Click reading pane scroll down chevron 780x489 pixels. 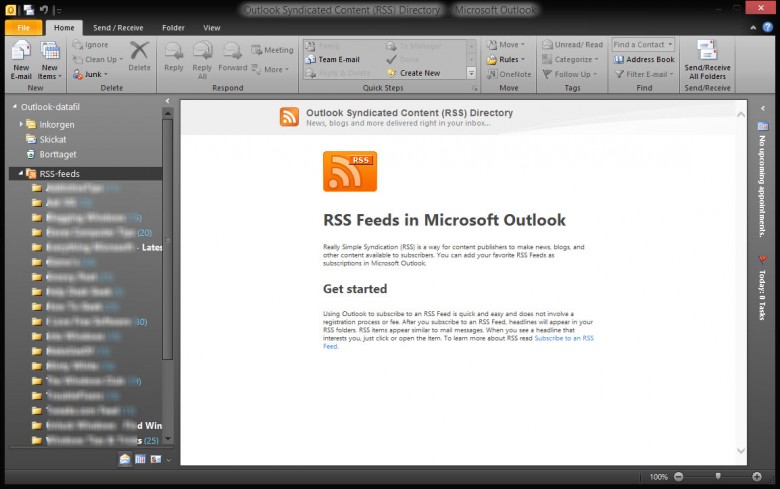click(741, 451)
